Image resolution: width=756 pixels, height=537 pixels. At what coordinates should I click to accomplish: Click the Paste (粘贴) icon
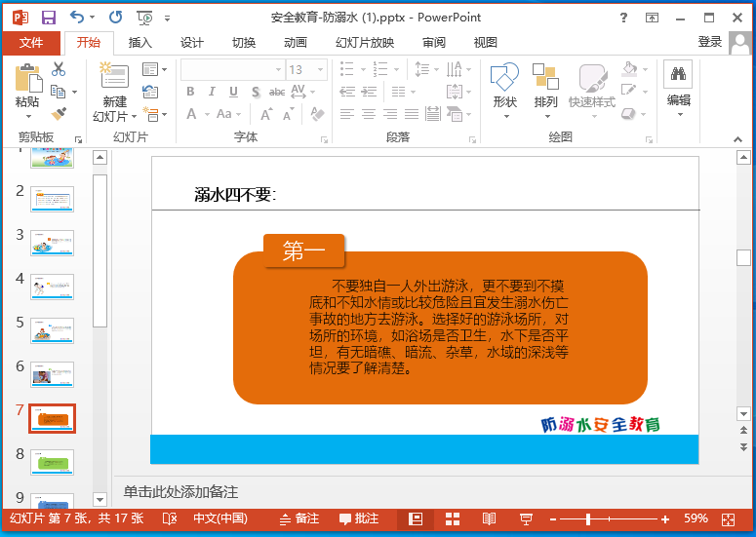tap(27, 86)
